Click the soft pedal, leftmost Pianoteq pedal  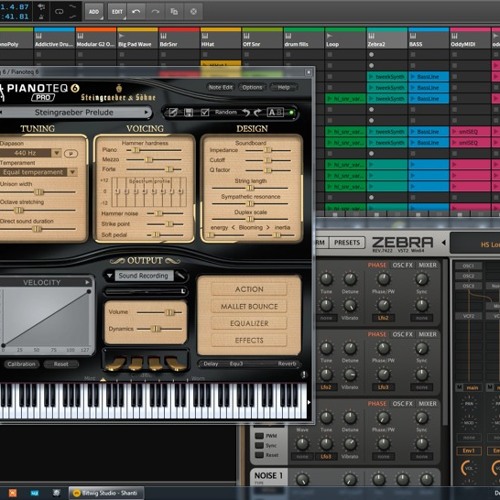point(115,364)
